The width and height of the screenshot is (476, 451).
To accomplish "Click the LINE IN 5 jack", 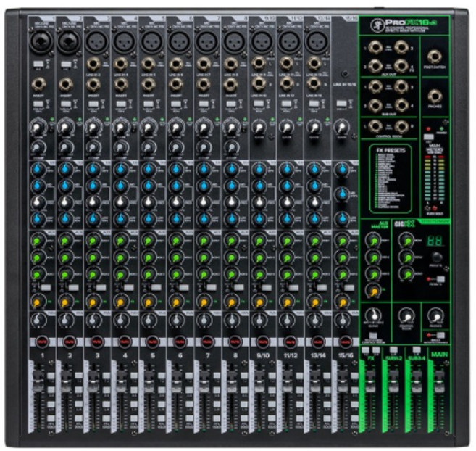I will [149, 65].
